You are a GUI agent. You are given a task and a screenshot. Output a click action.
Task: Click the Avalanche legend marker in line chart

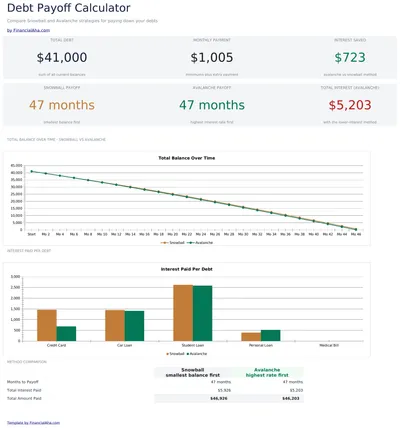coord(191,243)
